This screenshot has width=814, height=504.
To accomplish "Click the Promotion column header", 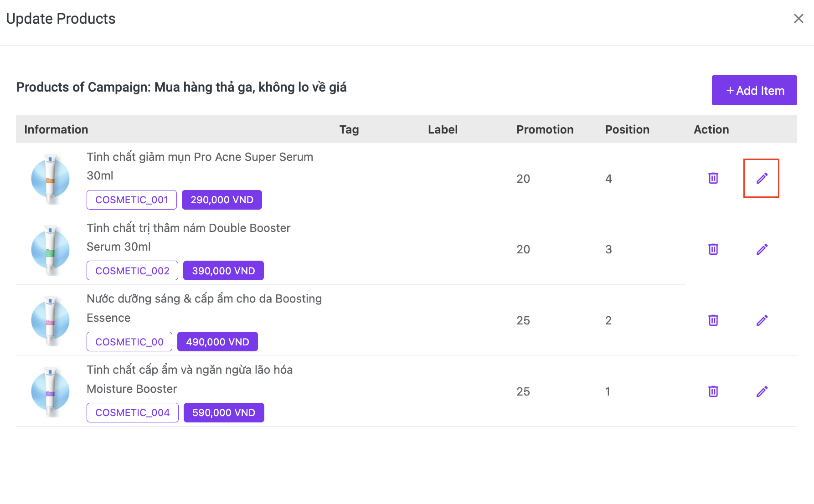I will pos(545,129).
